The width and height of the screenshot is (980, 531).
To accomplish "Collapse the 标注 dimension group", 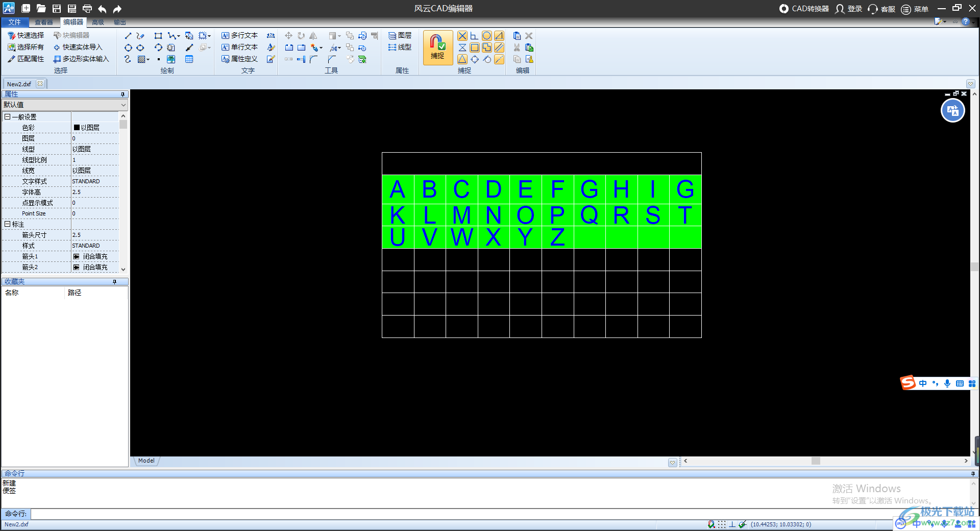I will (7, 224).
